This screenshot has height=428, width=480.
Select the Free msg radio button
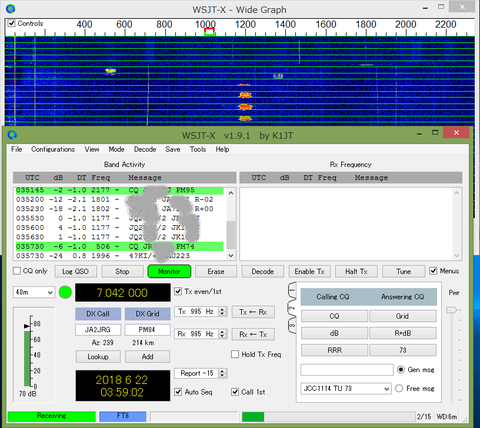click(399, 388)
